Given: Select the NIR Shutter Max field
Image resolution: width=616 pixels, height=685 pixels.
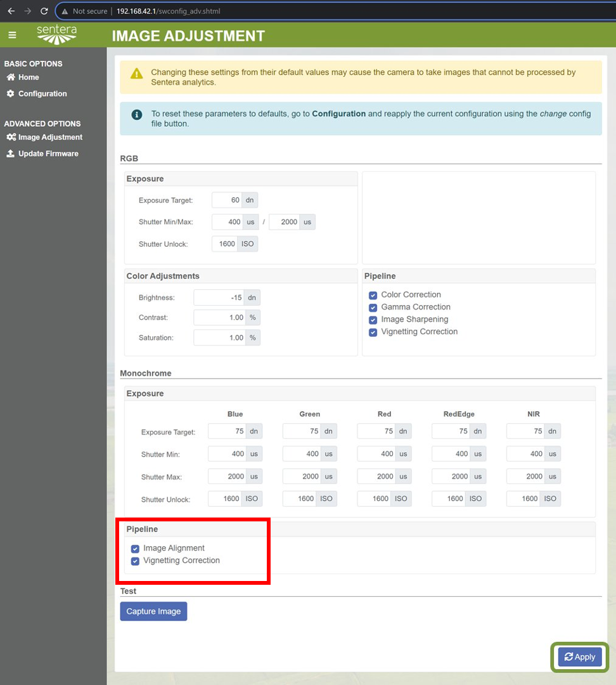Looking at the screenshot, I should pos(525,476).
